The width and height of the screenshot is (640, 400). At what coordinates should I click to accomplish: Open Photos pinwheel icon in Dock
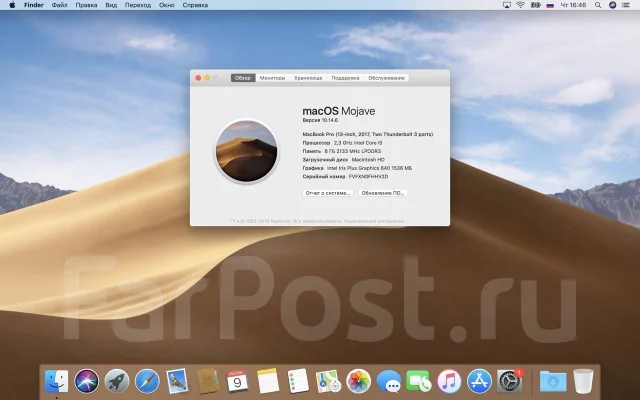coord(358,381)
